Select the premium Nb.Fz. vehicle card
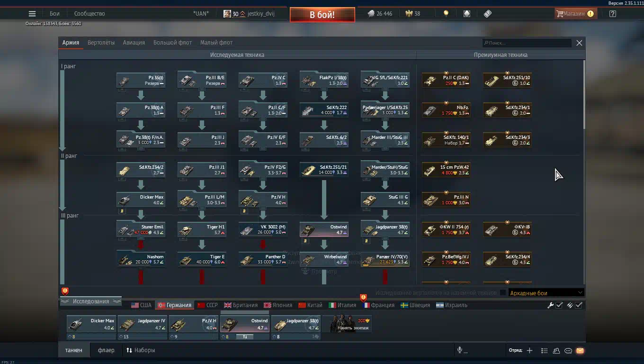Viewport: 644px width, 364px height. [446, 110]
